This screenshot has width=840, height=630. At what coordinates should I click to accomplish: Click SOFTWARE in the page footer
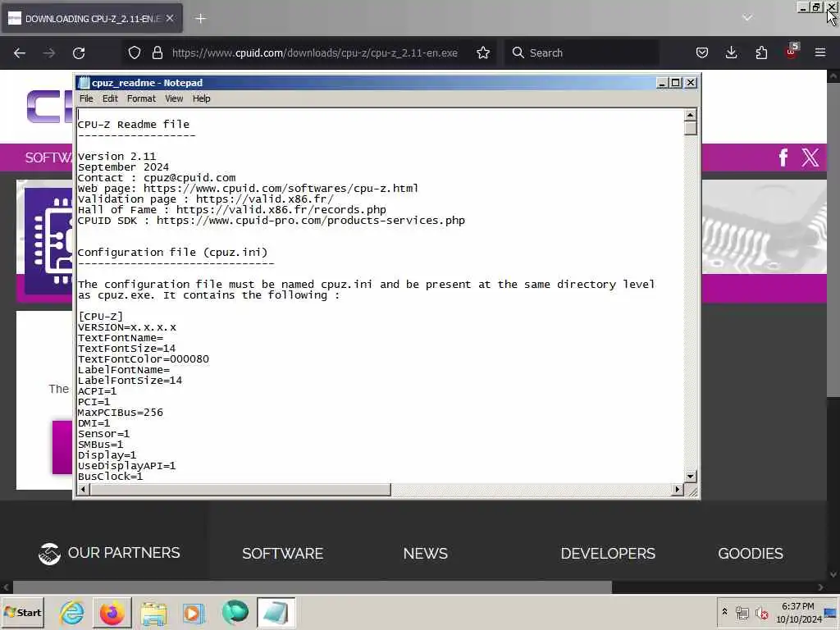point(282,554)
